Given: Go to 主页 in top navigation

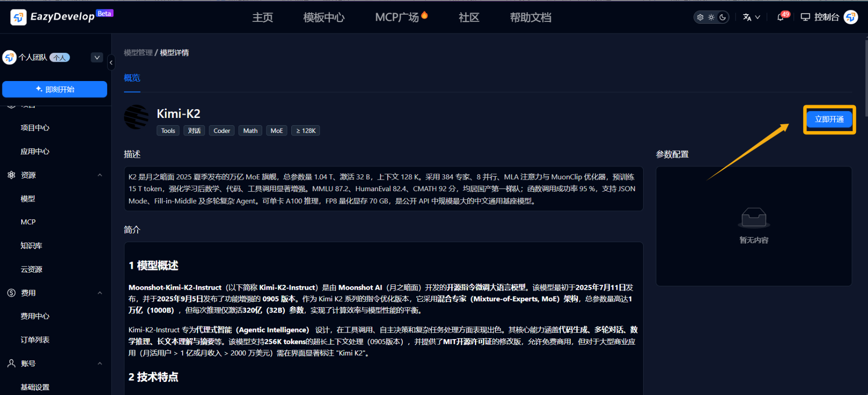Looking at the screenshot, I should (x=263, y=17).
